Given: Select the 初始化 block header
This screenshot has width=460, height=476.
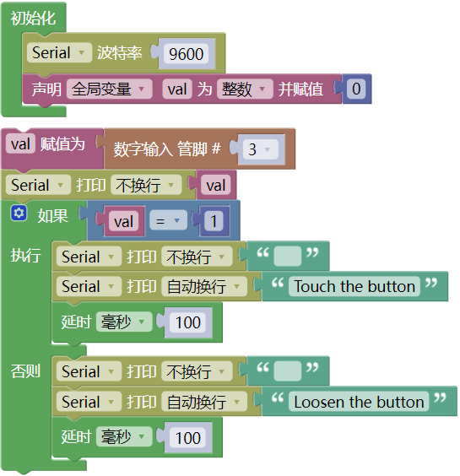Looking at the screenshot, I should [33, 18].
